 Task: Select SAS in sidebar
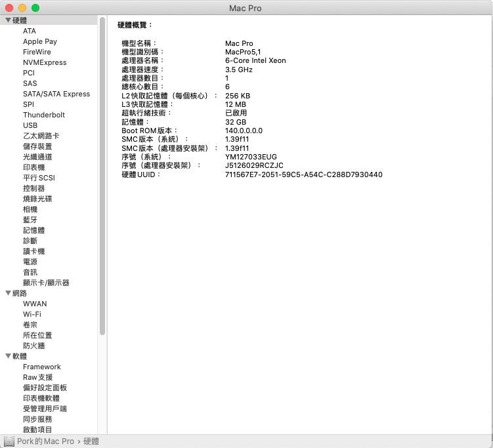click(30, 83)
